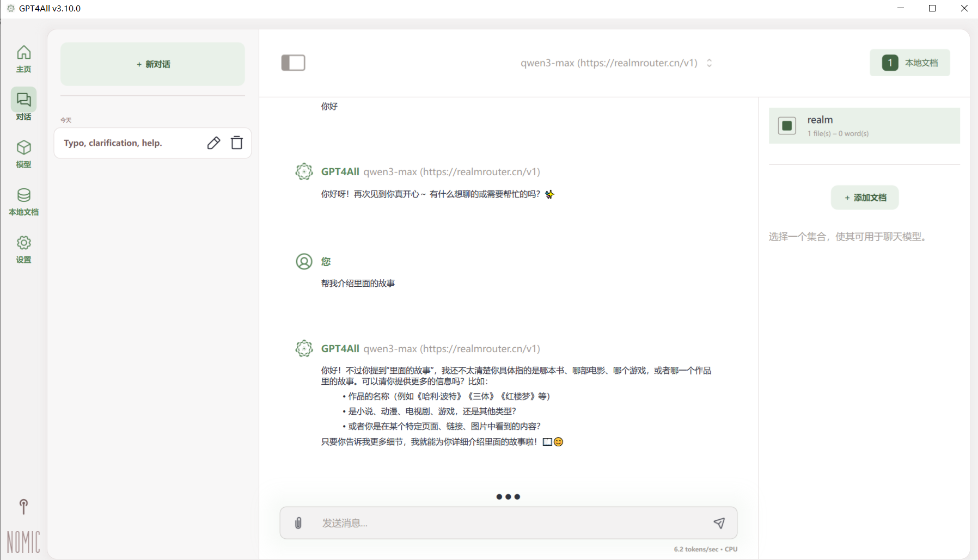Viewport: 978px width, 560px height.
Task: Toggle the 本地文档 panel button at top right
Action: [909, 63]
